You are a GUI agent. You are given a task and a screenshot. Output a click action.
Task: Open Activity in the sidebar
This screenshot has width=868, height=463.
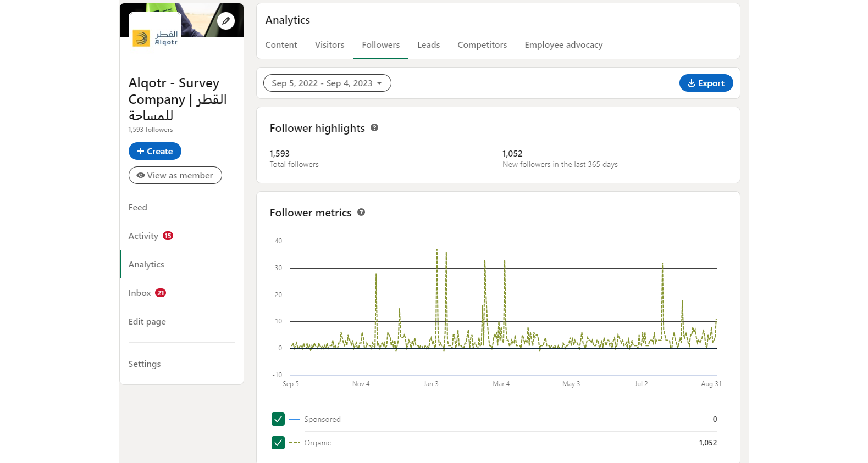(143, 236)
